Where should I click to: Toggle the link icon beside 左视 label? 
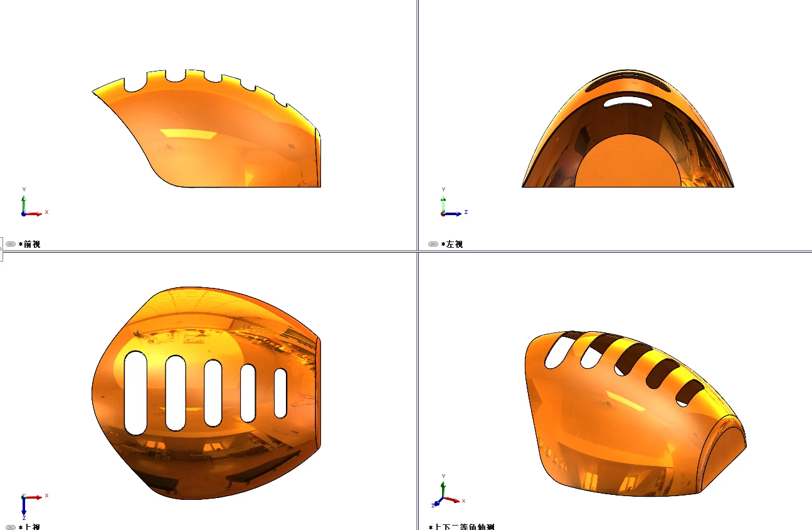433,244
